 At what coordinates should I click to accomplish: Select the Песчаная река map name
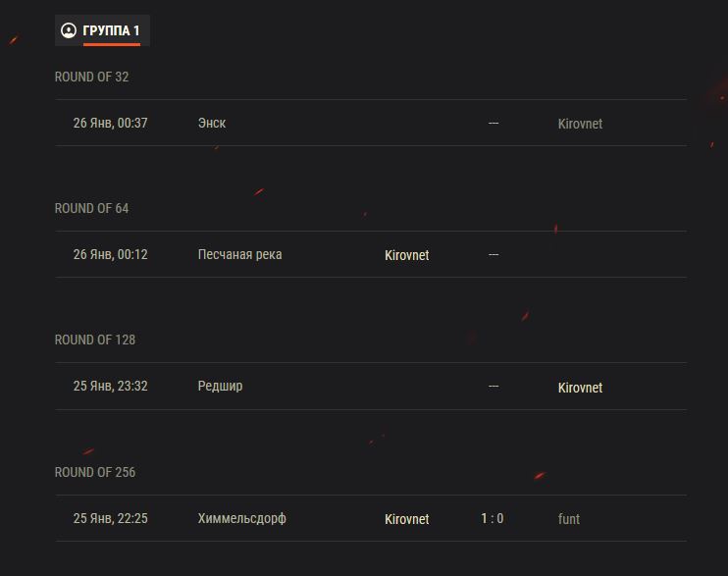coord(239,254)
